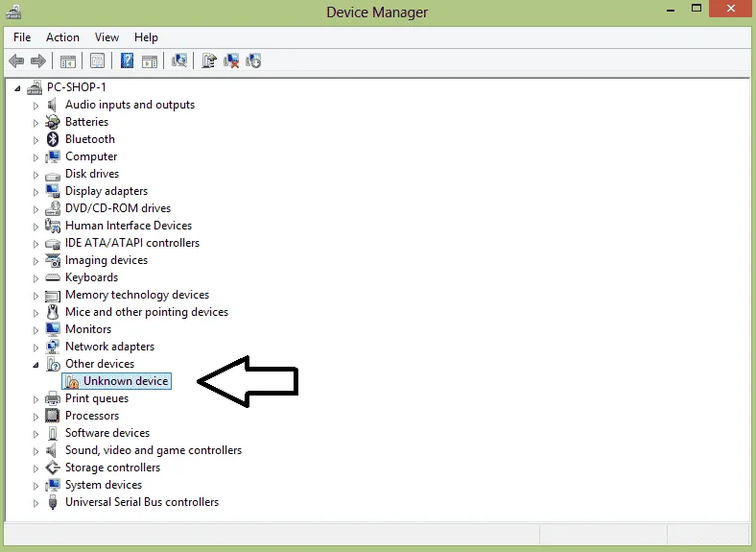Expand the Monitors node
Screen dimensions: 756x552
point(35,330)
